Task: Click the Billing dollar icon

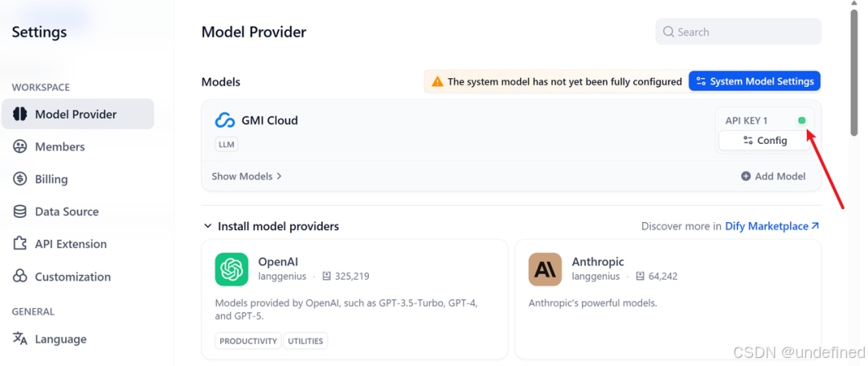Action: tap(20, 179)
